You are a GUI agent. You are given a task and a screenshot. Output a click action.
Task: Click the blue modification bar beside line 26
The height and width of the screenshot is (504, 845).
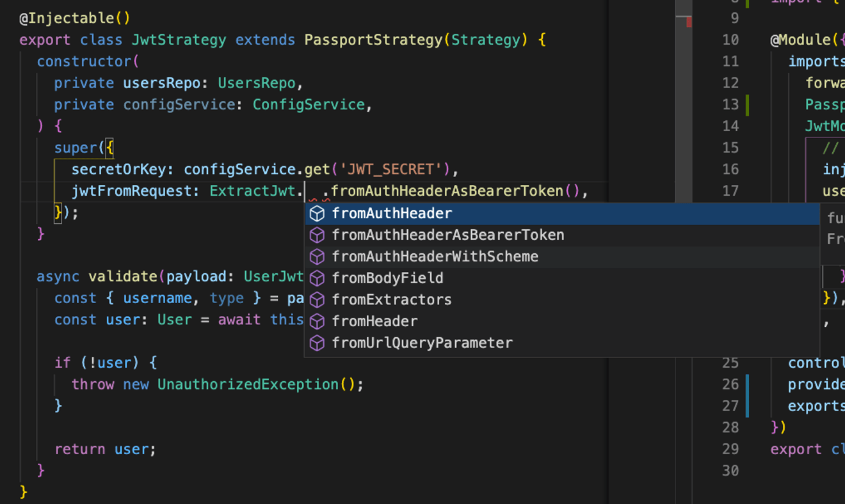point(746,384)
